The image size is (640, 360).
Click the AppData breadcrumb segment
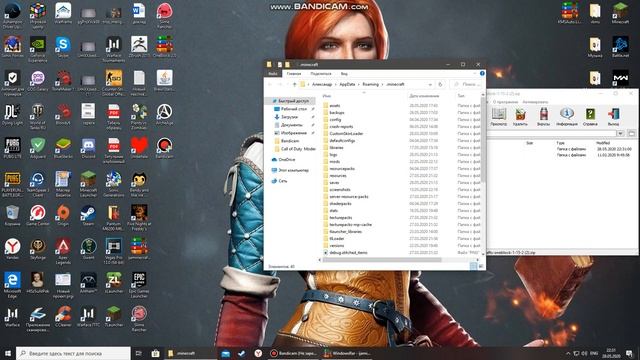point(347,84)
